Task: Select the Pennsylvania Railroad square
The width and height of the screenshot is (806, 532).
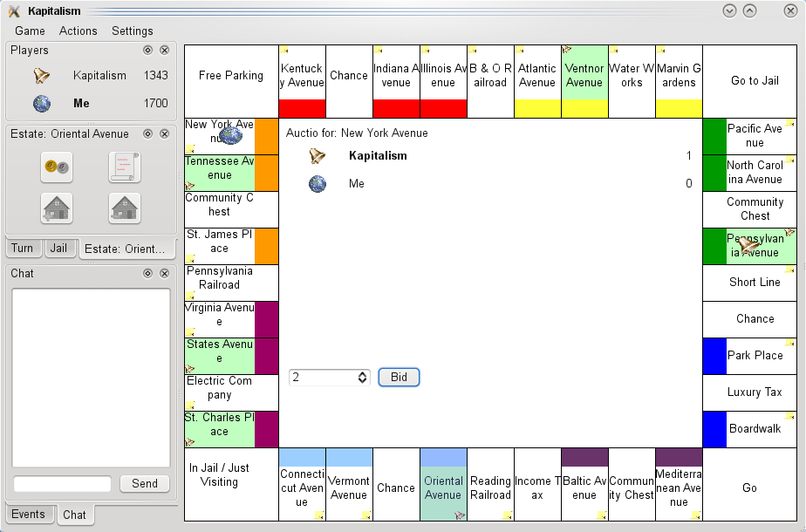Action: (231, 283)
